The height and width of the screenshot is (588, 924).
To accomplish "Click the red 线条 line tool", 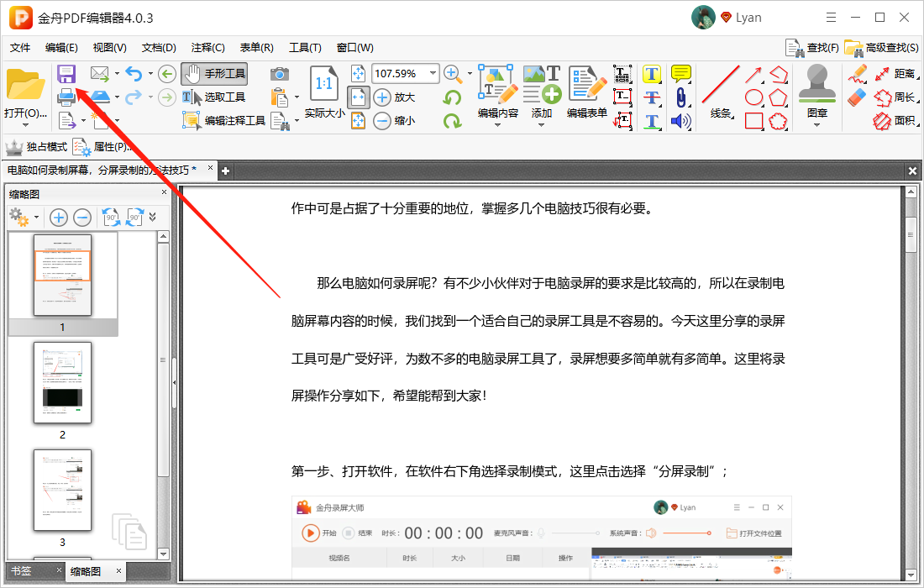I will (x=721, y=92).
